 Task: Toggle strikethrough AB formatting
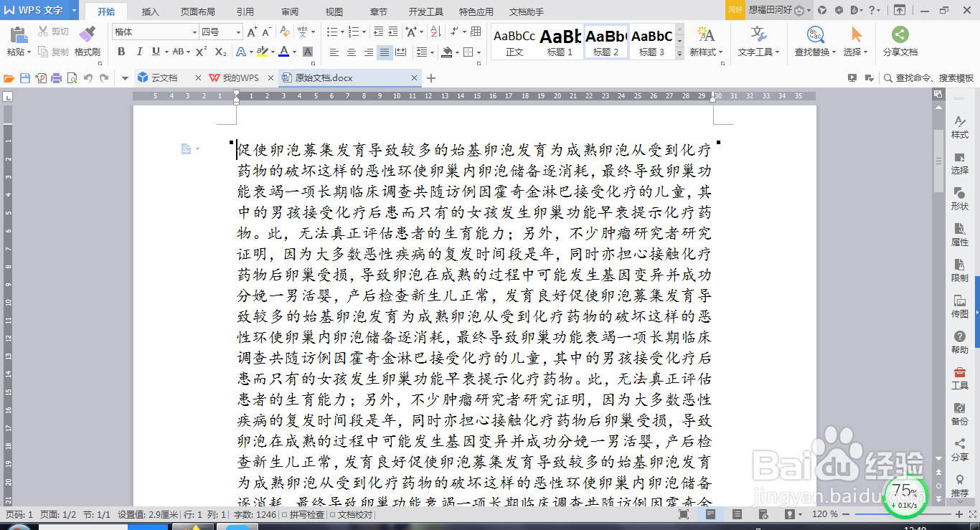coord(178,52)
